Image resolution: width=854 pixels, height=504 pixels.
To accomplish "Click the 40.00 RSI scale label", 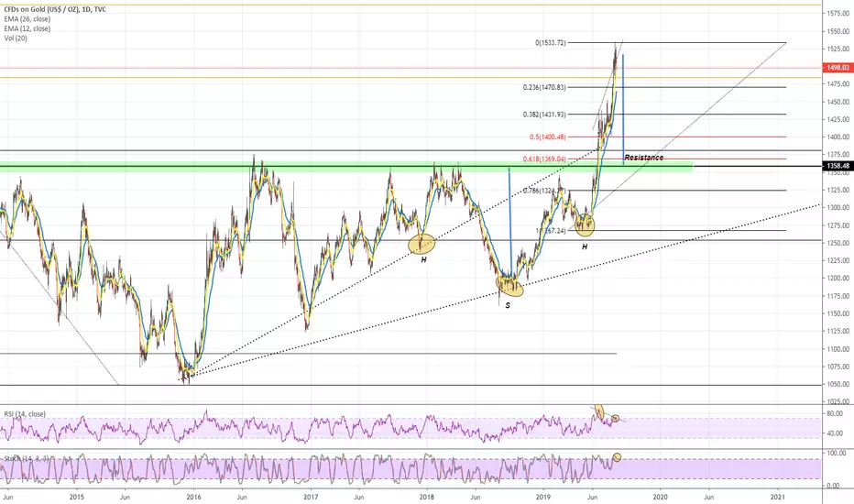I will (x=835, y=433).
